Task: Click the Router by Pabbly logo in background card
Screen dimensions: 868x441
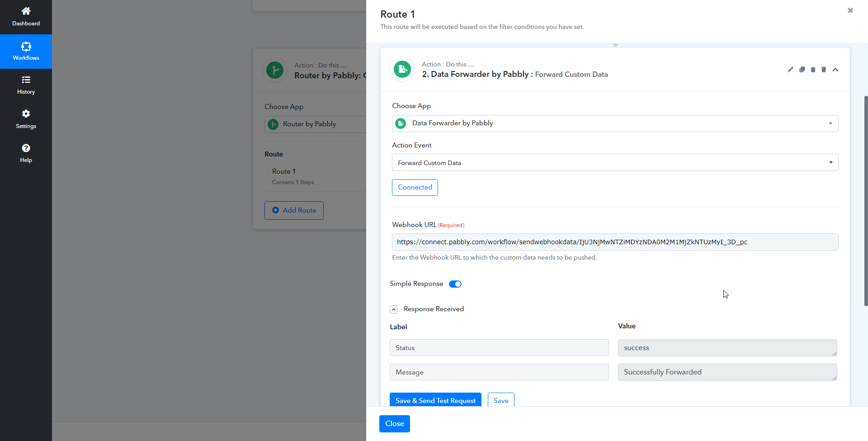Action: click(x=275, y=70)
